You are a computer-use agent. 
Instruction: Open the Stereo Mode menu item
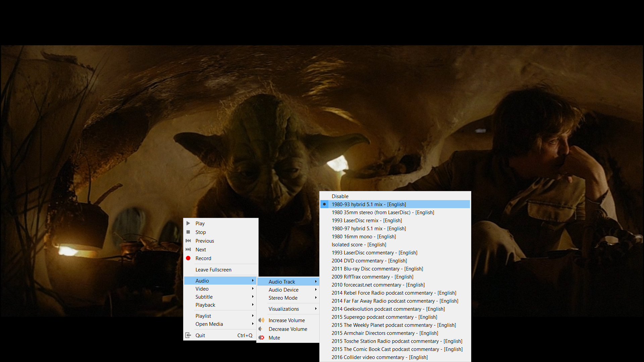pyautogui.click(x=288, y=298)
